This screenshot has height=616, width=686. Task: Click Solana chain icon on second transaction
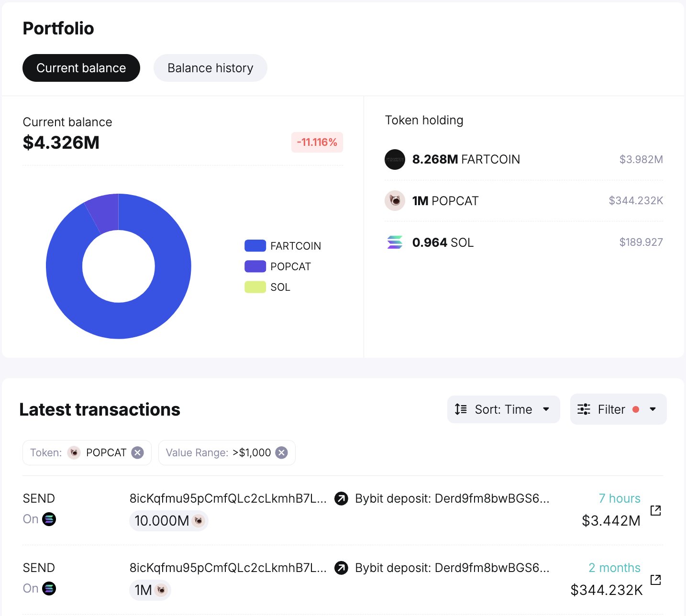click(49, 588)
